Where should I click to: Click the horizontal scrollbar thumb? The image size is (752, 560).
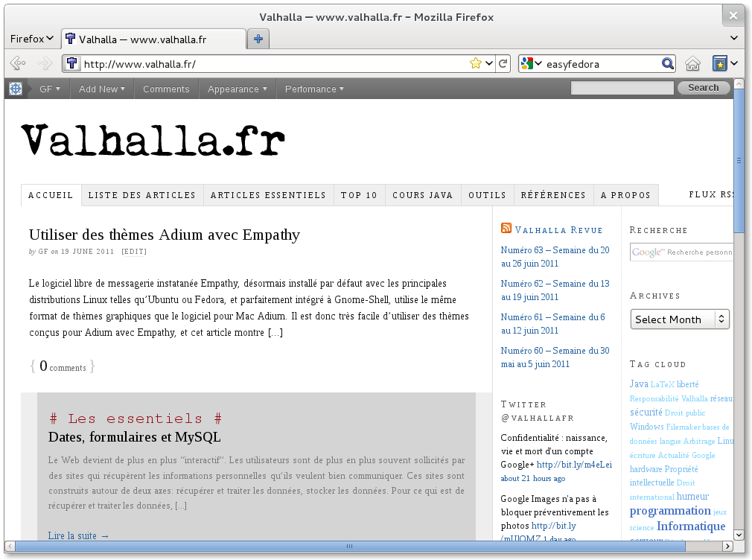pyautogui.click(x=349, y=546)
